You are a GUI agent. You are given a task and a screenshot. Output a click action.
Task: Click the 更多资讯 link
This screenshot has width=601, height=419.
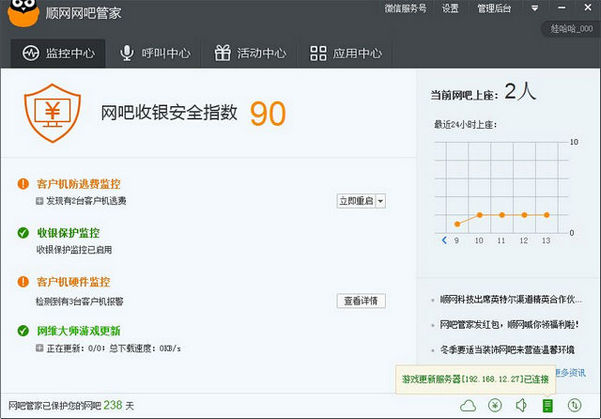(x=571, y=373)
